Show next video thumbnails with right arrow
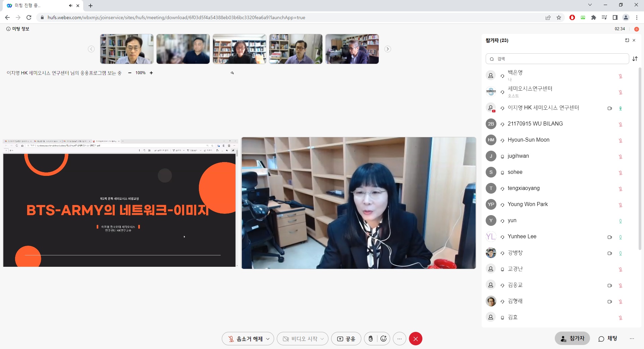644x349 pixels. [388, 49]
